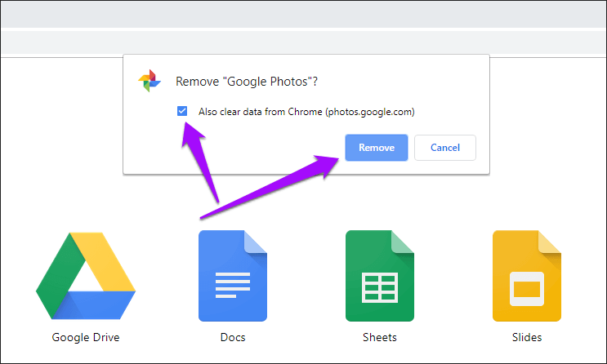Click the "Sheets" label text
The image size is (607, 364).
pyautogui.click(x=380, y=337)
